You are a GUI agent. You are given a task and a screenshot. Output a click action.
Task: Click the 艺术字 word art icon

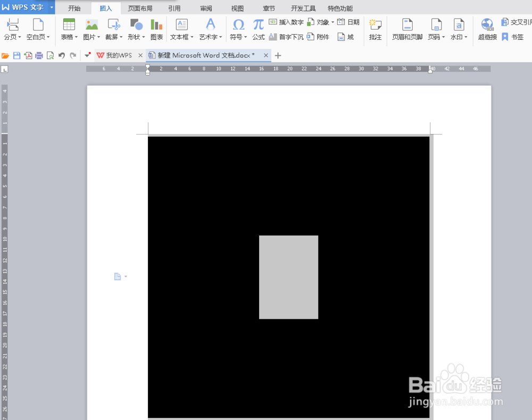(x=210, y=25)
